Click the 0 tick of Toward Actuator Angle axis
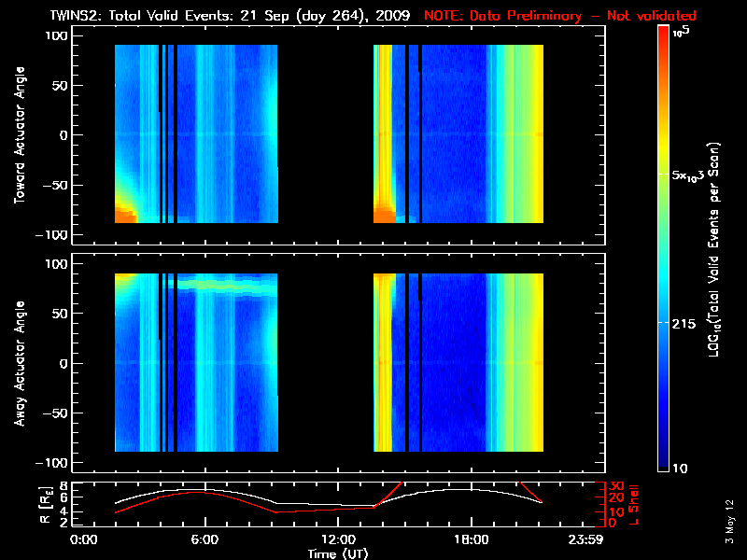The image size is (747, 560). [x=63, y=135]
